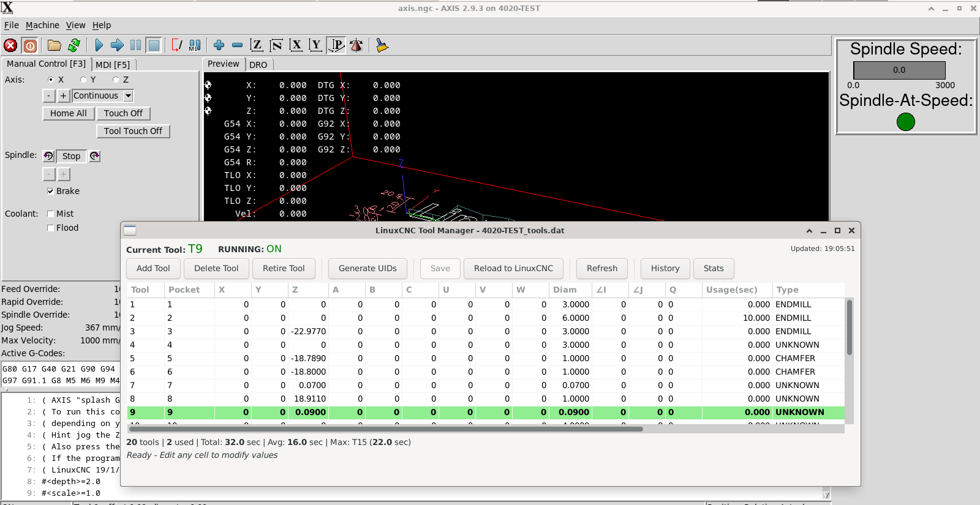The image size is (980, 505).
Task: Toggle the Emergency Stop button
Action: click(x=10, y=45)
